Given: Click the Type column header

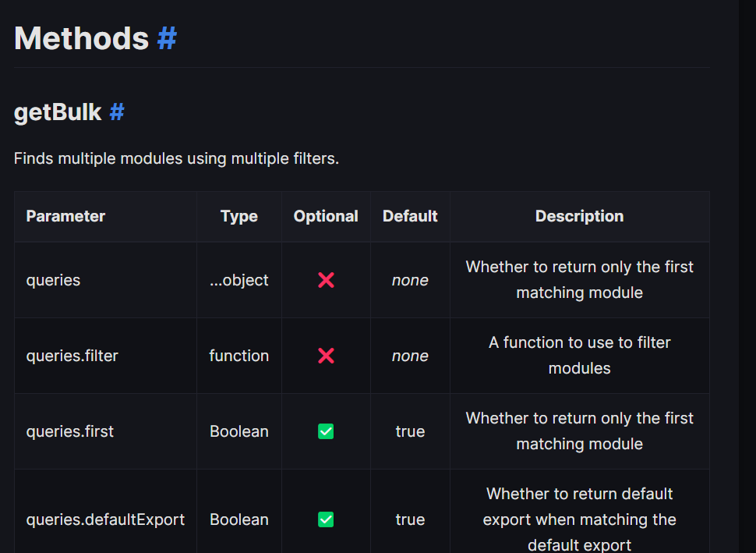Looking at the screenshot, I should pyautogui.click(x=238, y=216).
